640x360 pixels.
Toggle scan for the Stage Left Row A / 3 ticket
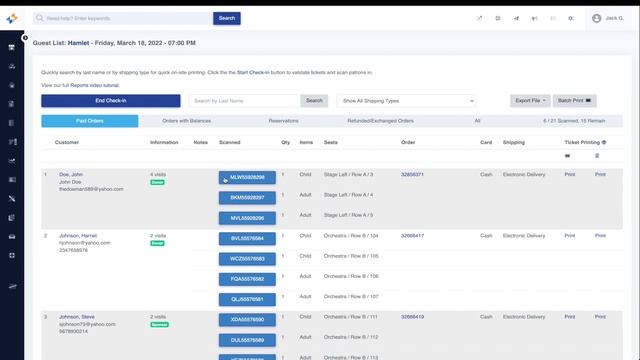coord(247,178)
